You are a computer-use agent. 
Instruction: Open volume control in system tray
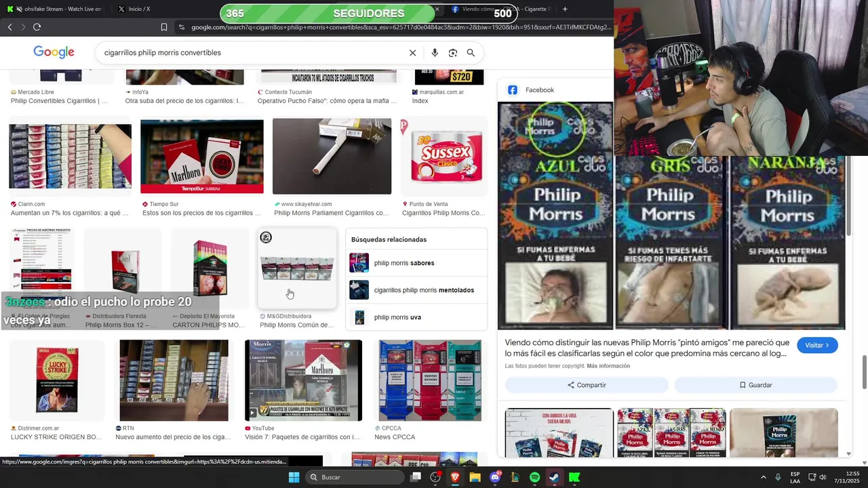[823, 477]
